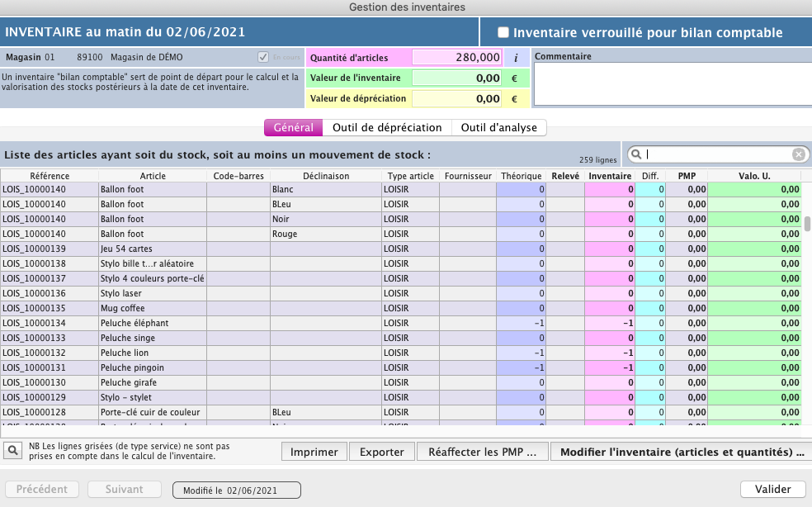This screenshot has height=507, width=812.
Task: Open Réaffecter les PMP dialog
Action: (x=483, y=453)
